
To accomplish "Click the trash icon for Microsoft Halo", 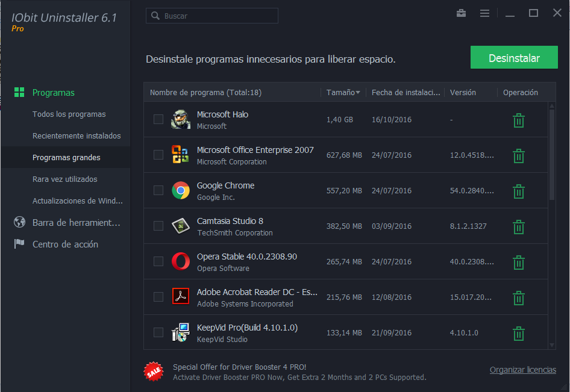I will 518,120.
